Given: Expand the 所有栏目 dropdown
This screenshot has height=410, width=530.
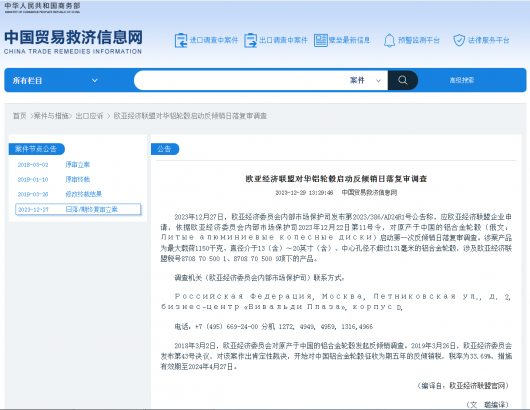Looking at the screenshot, I should point(55,80).
